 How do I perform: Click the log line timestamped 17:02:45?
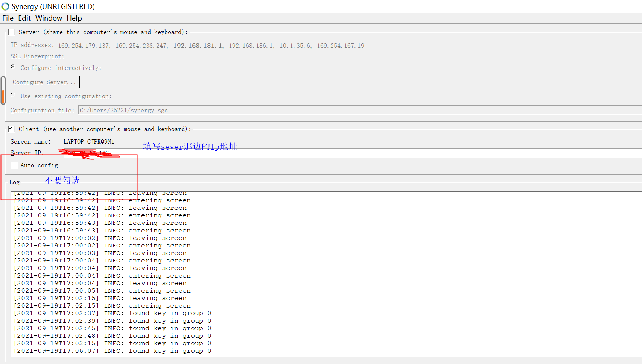pos(113,328)
